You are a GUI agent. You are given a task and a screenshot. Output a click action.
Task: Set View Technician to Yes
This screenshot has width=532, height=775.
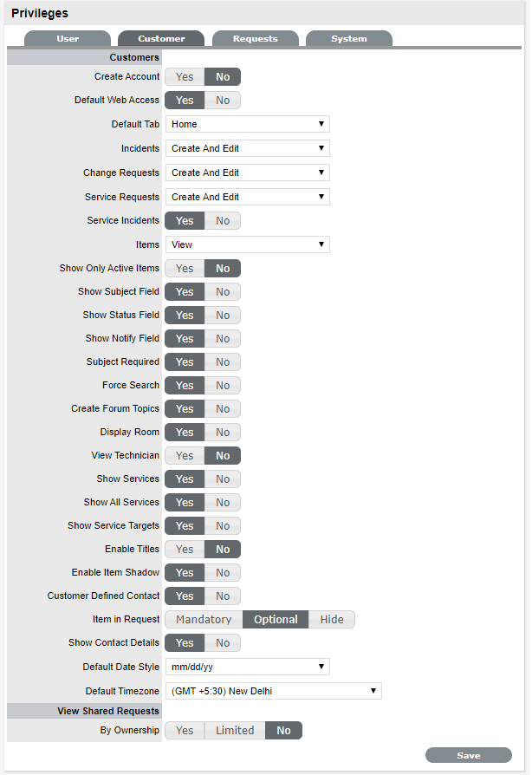pos(185,456)
